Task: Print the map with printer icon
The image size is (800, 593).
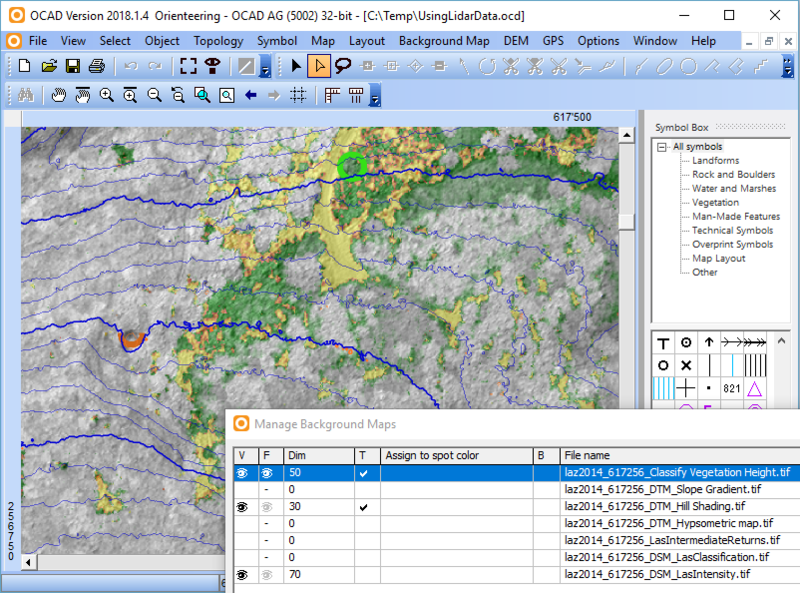Action: 97,66
